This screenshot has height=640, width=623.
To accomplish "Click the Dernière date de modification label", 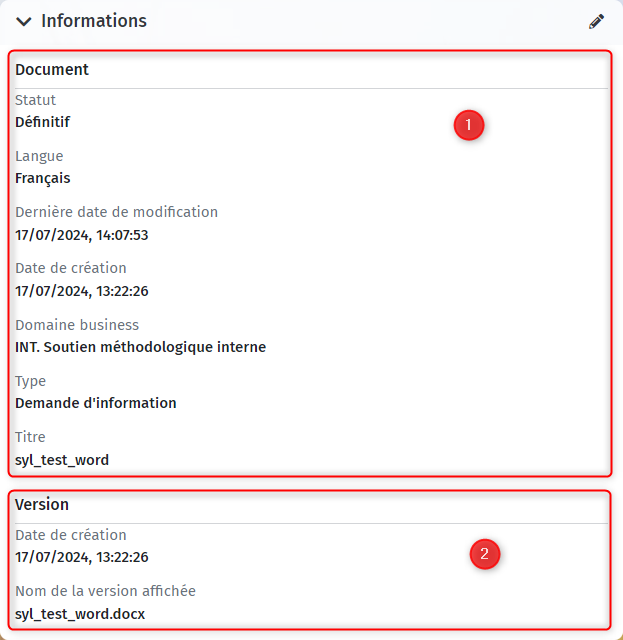I will click(116, 212).
